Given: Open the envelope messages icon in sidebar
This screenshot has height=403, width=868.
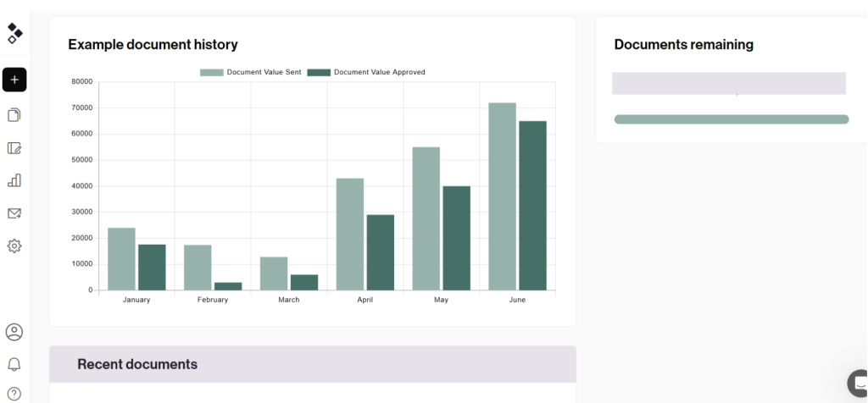Looking at the screenshot, I should (x=14, y=213).
